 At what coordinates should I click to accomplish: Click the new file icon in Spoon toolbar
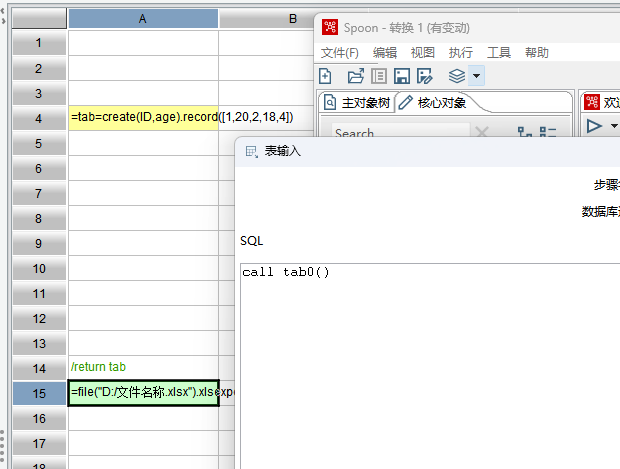click(x=326, y=76)
